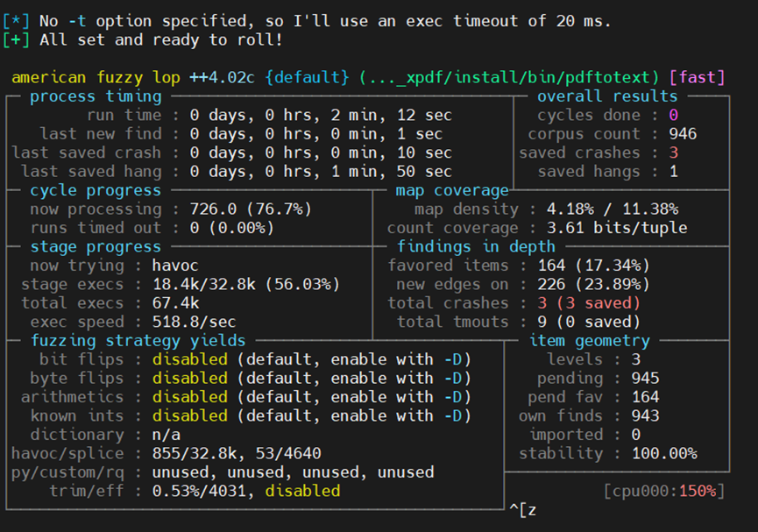Click the -D option on the known ints row

[453, 416]
